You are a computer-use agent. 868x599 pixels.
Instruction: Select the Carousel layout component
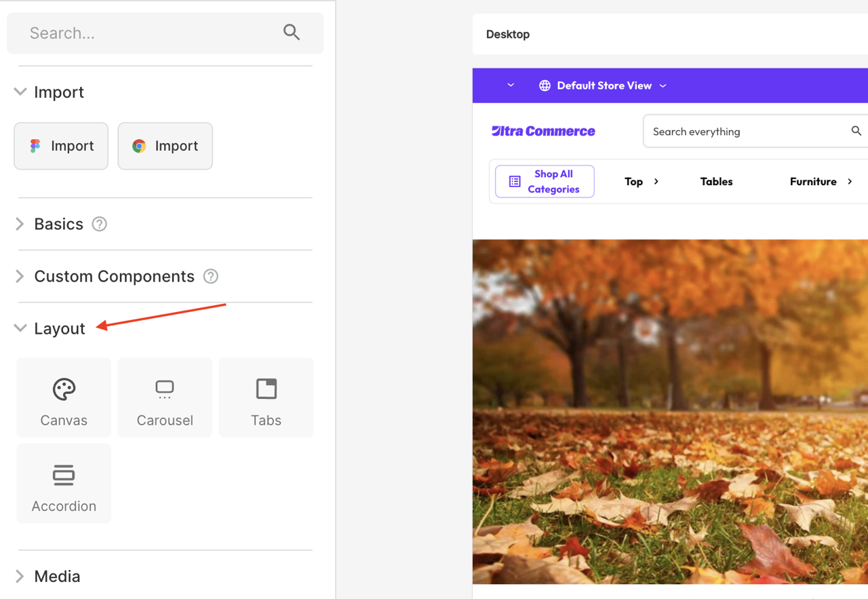coord(165,398)
